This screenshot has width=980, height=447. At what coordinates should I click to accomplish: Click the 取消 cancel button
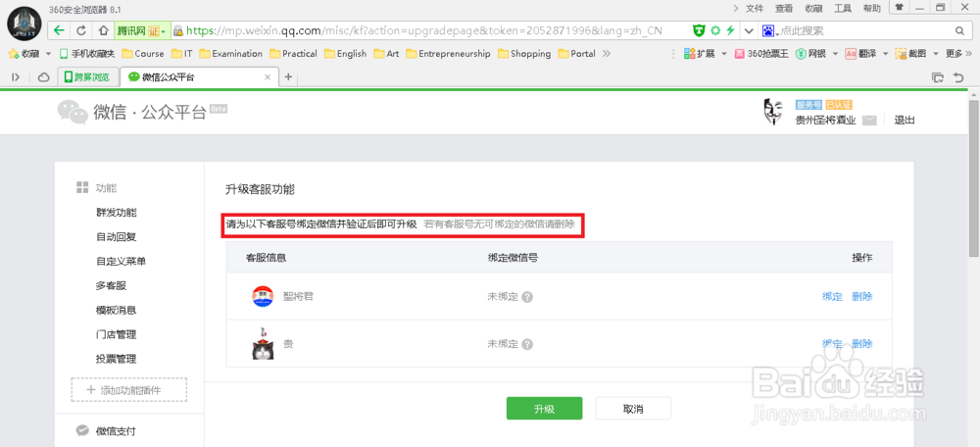tap(633, 409)
